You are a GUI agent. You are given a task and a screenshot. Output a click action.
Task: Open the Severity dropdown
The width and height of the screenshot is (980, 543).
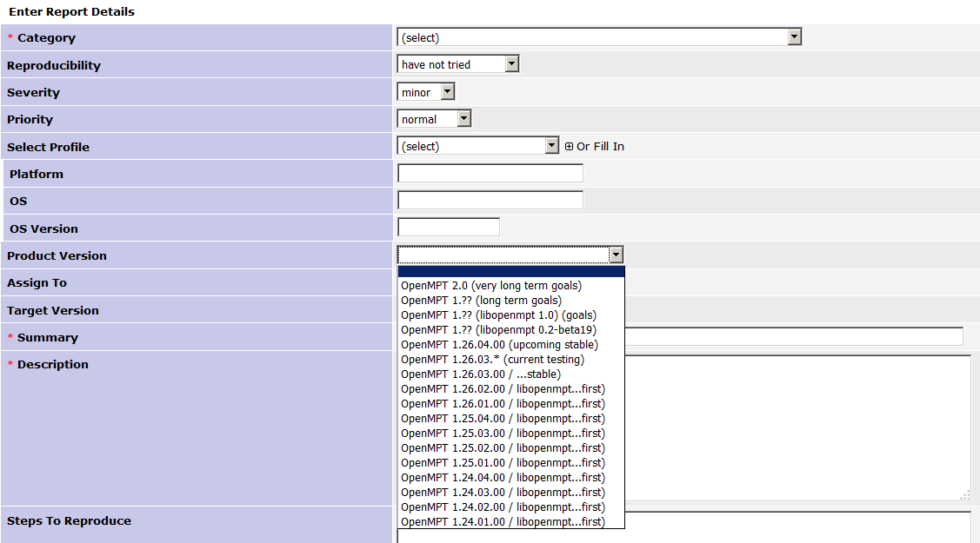tap(425, 92)
